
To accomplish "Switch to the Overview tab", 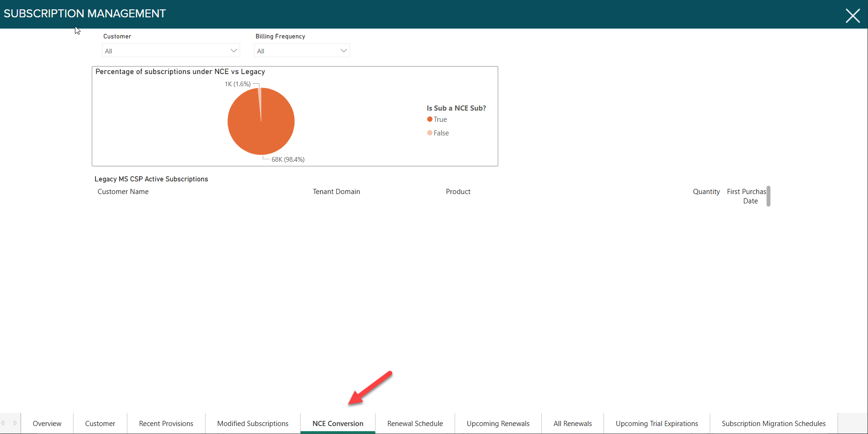I will (x=47, y=423).
